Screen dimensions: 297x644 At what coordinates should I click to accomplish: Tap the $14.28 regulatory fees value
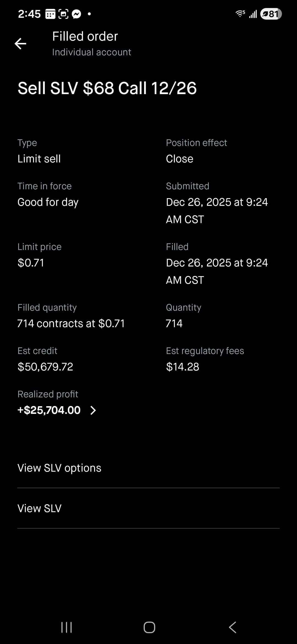tap(183, 367)
